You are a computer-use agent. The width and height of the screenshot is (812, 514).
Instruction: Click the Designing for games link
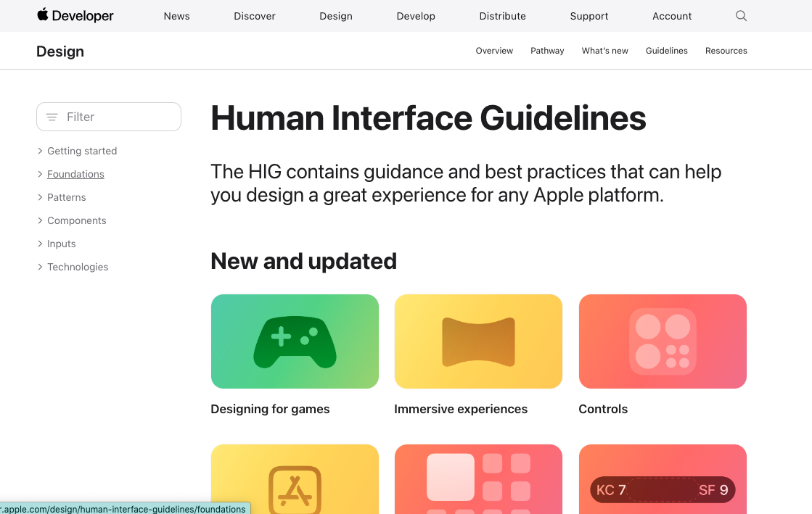pyautogui.click(x=270, y=409)
